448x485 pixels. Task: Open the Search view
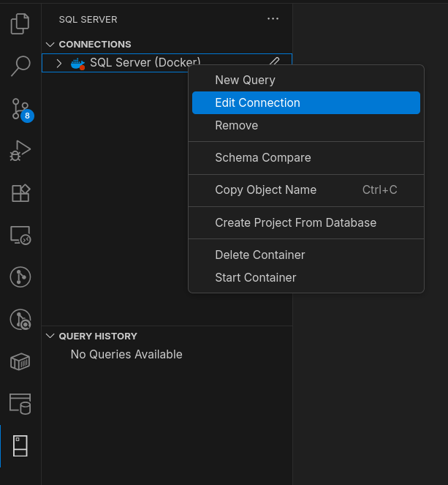click(x=20, y=66)
